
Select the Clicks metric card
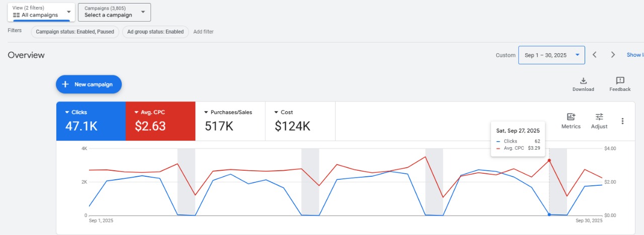click(x=91, y=121)
